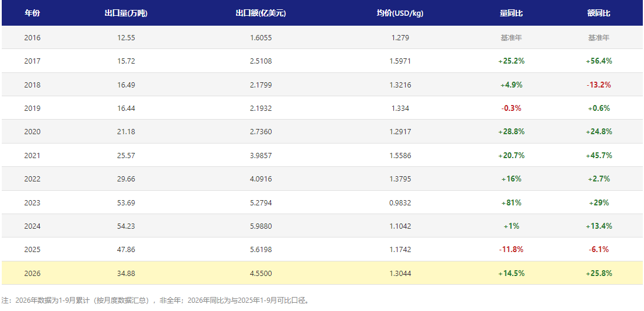Screen dimensions: 644x311
Task: Select the 2024 year cell
Action: point(33,226)
